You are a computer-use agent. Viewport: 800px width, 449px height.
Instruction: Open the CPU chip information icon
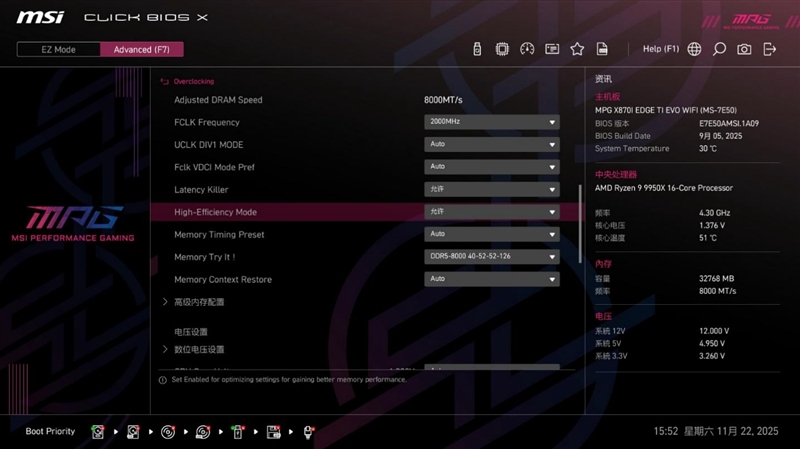[502, 49]
